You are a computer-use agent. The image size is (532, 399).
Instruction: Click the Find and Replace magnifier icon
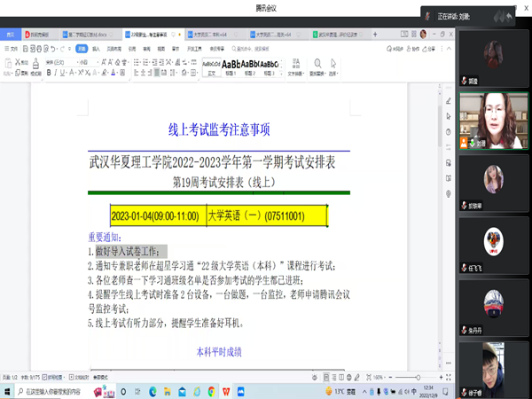coord(317,64)
